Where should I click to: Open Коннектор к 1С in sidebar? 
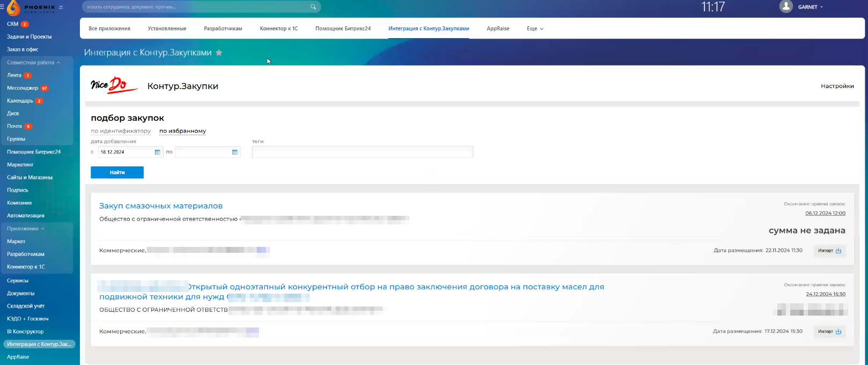26,267
